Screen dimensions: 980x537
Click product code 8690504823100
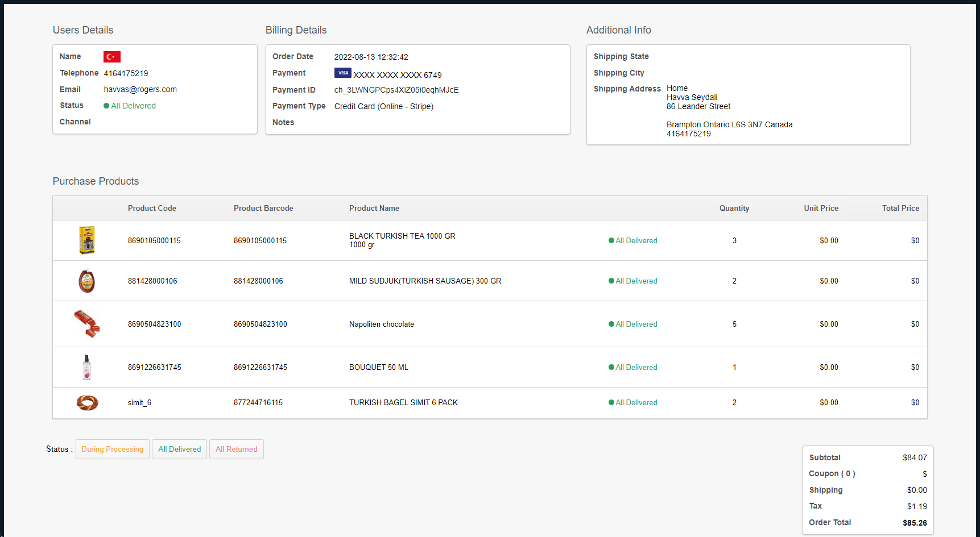[154, 324]
